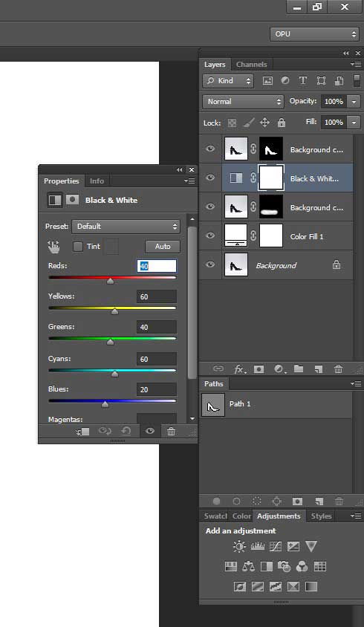Reset adjustment to defaults icon
The image size is (364, 627).
click(126, 431)
